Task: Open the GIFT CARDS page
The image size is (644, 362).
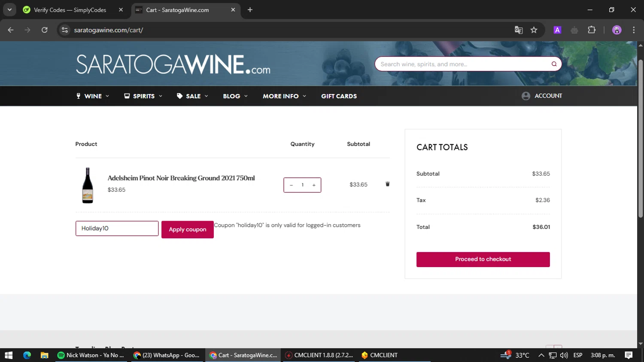Action: pos(339,96)
